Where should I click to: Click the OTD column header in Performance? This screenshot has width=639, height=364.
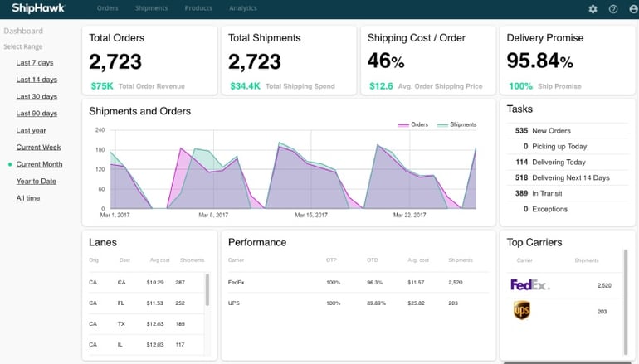372,260
